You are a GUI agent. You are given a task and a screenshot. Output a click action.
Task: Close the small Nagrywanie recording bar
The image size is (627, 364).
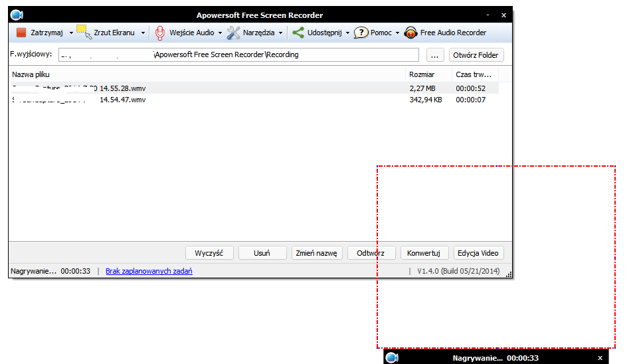point(600,358)
